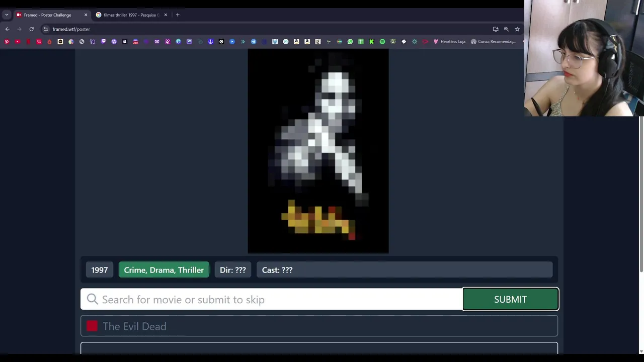This screenshot has height=362, width=644.
Task: Open the Curso: Recomendaç... bookmark
Action: pos(494,42)
